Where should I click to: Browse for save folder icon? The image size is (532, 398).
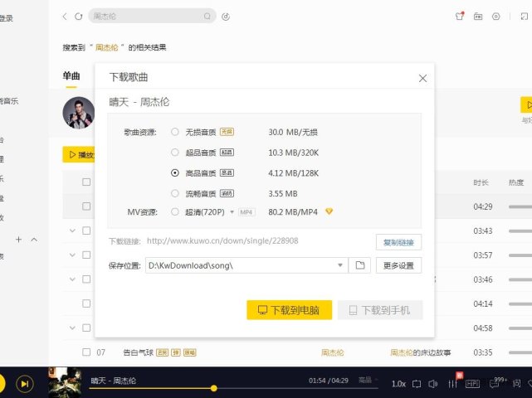tap(359, 265)
